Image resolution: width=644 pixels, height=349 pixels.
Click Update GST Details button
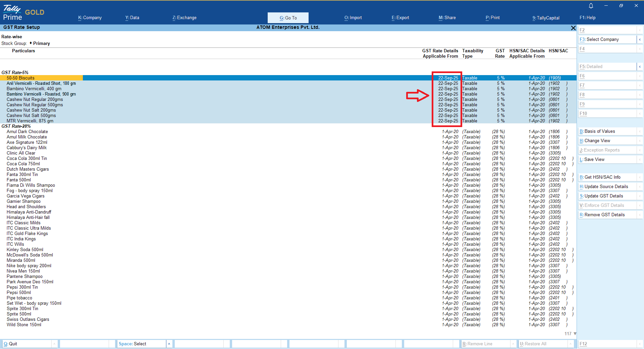[x=603, y=196]
